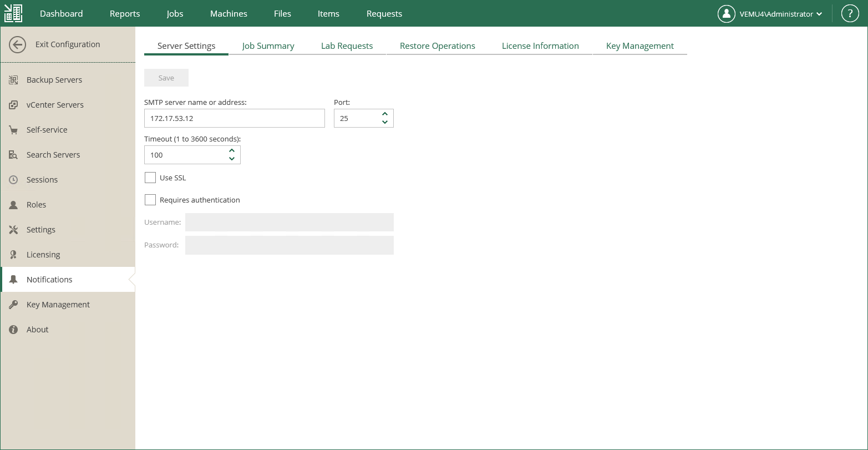Screen dimensions: 868x450
Task: Select Search Servers in the sidebar
Action: pos(68,155)
